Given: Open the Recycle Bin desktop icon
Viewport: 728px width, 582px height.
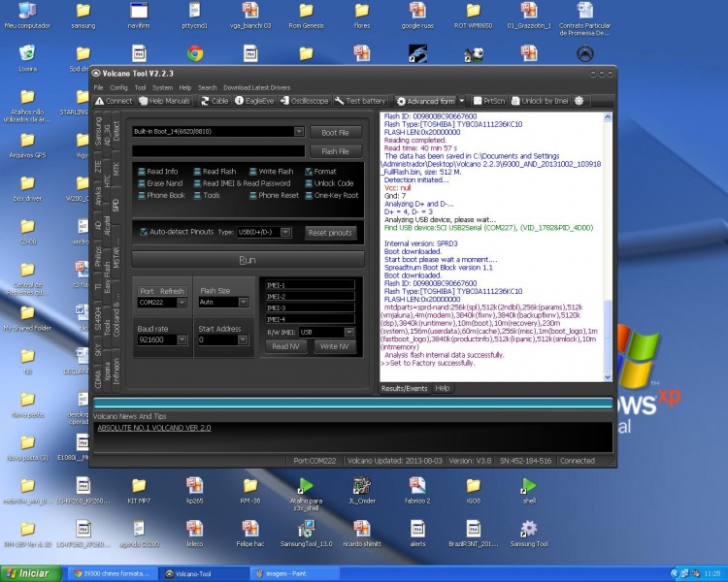Looking at the screenshot, I should 27,58.
